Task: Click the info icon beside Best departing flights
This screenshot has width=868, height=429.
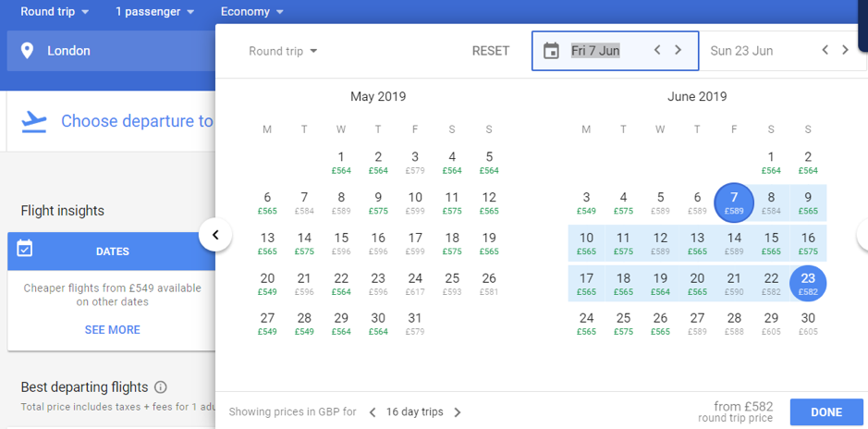Action: coord(161,387)
